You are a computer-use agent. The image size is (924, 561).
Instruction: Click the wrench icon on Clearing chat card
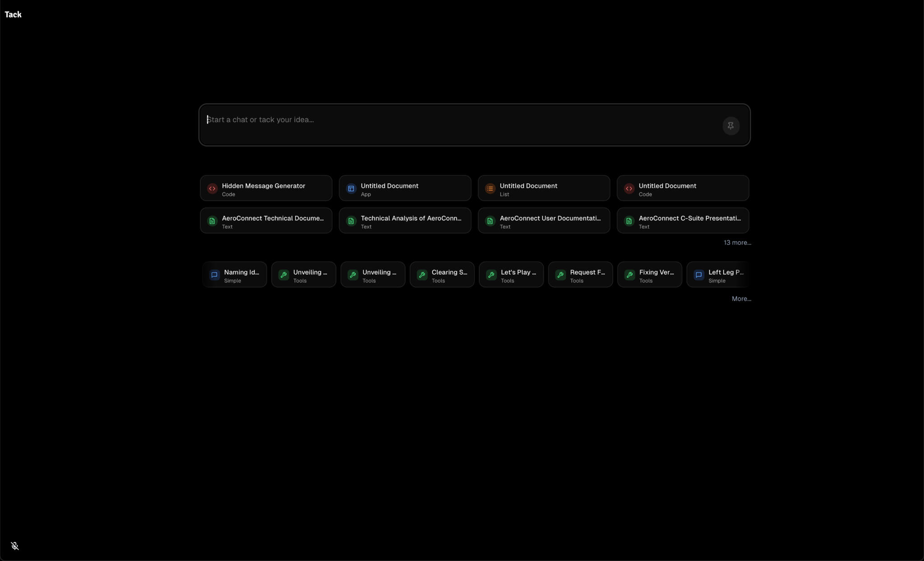tap(422, 275)
